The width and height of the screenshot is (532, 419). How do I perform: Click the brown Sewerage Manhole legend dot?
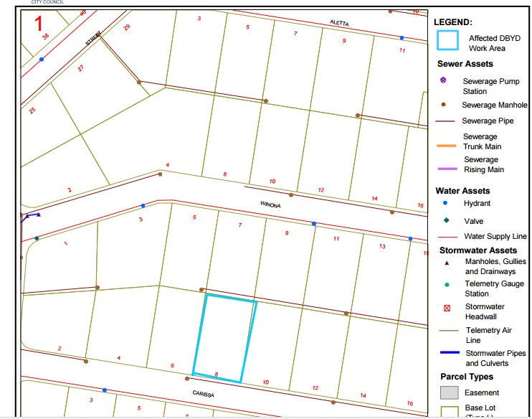[x=443, y=105]
